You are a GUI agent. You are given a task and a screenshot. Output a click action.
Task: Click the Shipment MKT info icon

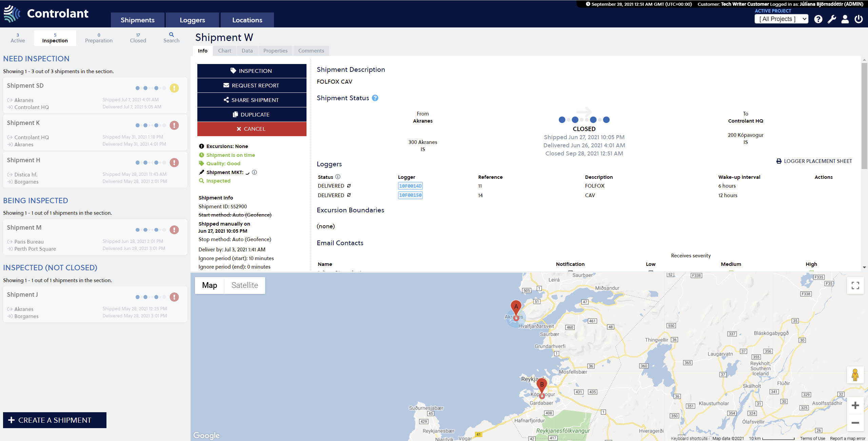[255, 172]
